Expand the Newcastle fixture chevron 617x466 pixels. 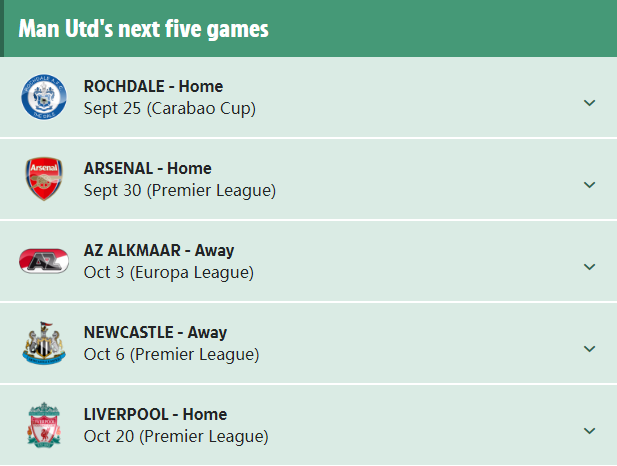(589, 349)
